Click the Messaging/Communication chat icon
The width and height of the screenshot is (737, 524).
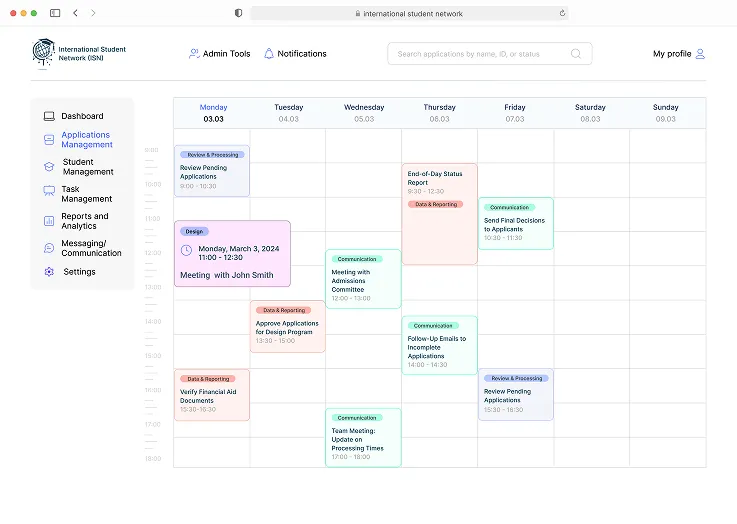(49, 248)
